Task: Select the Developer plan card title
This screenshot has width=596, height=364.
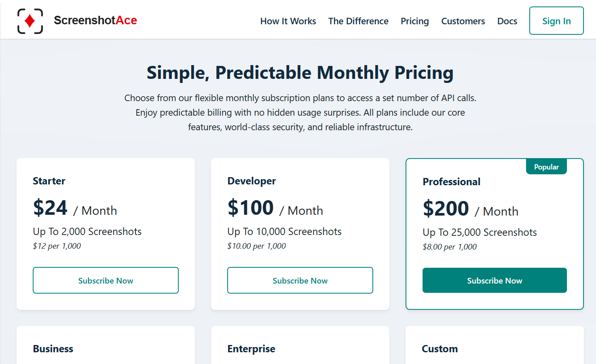Action: coord(252,181)
